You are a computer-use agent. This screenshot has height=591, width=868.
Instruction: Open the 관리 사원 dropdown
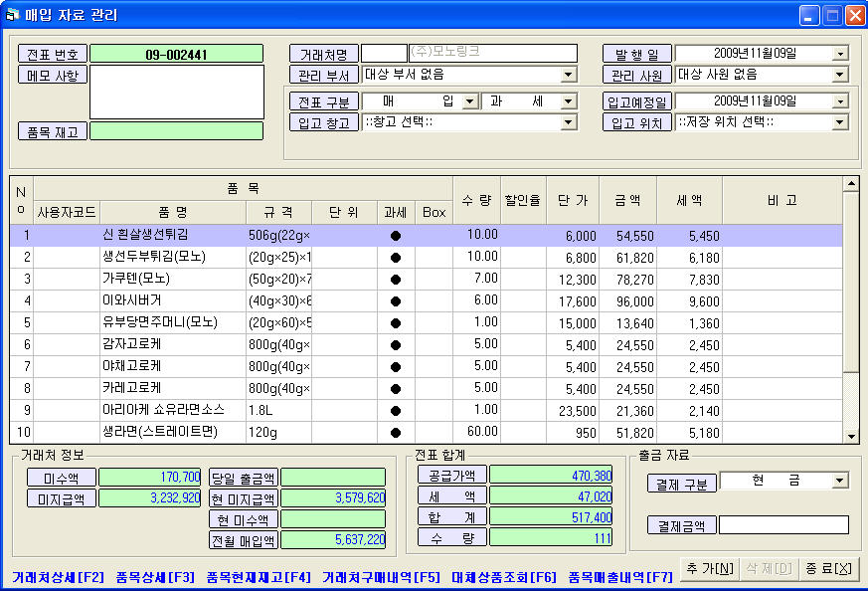pyautogui.click(x=840, y=75)
